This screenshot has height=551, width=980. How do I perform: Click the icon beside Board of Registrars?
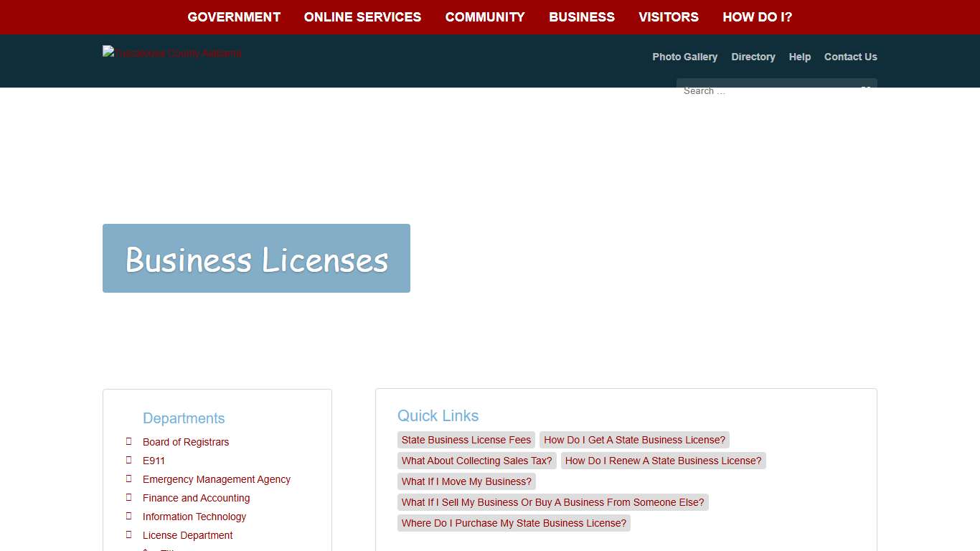(x=130, y=441)
